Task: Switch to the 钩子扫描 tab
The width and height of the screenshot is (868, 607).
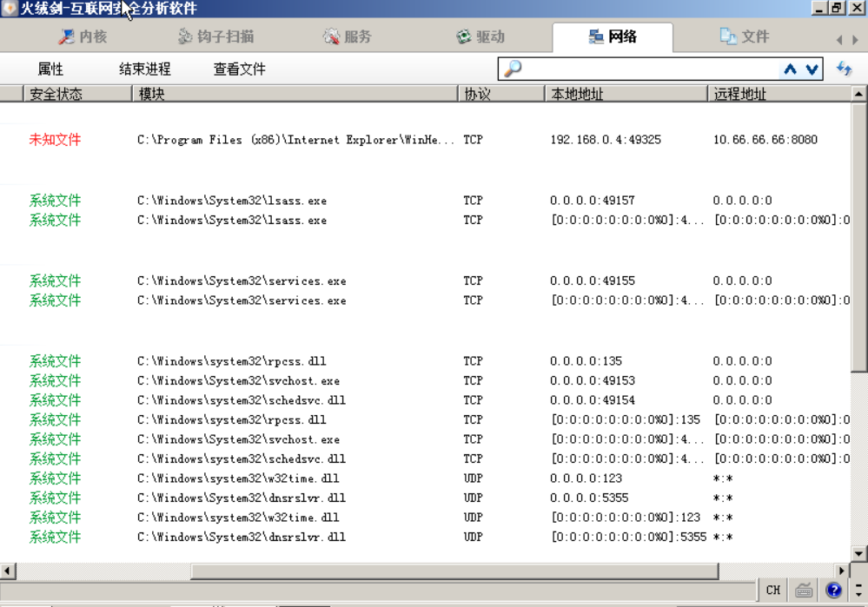Action: pos(215,36)
